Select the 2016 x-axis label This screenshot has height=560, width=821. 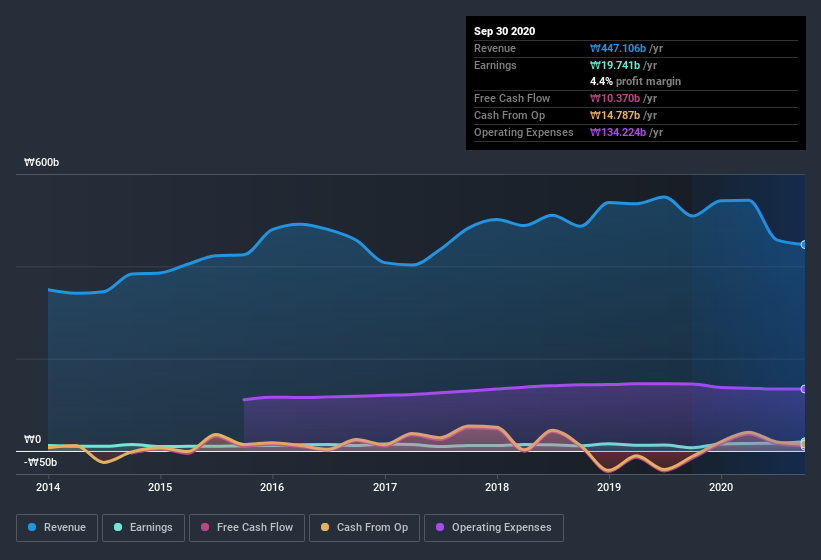click(272, 488)
